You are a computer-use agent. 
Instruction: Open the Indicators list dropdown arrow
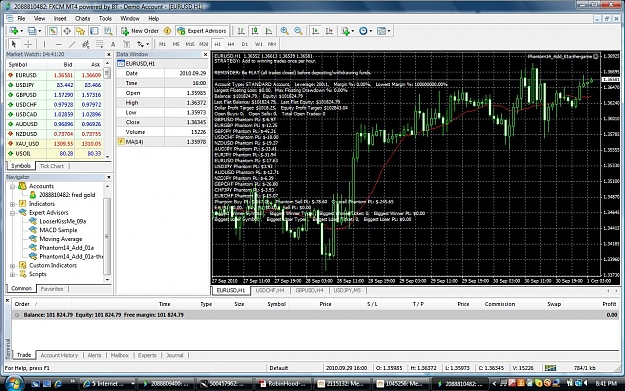353,31
